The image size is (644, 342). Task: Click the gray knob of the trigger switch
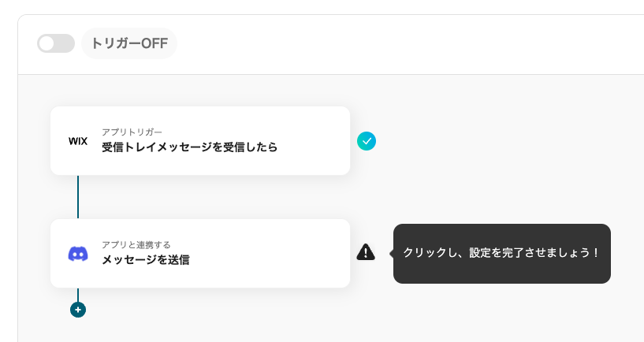47,43
